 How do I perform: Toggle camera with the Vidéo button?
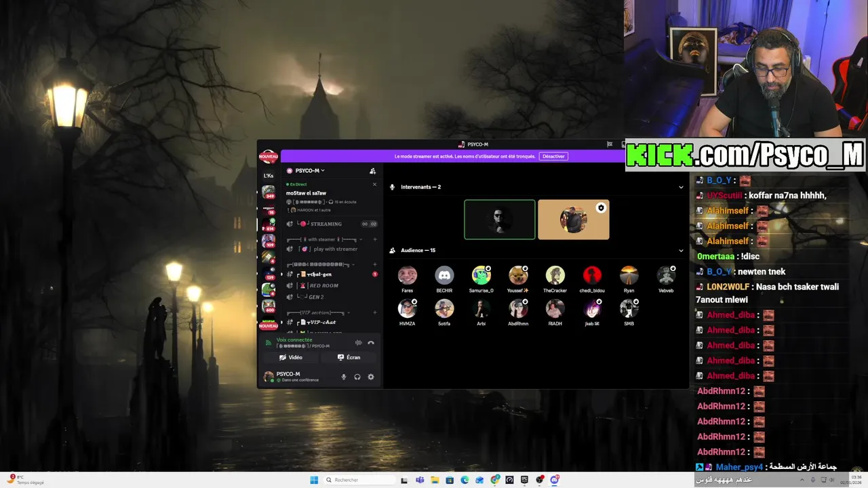(x=291, y=357)
